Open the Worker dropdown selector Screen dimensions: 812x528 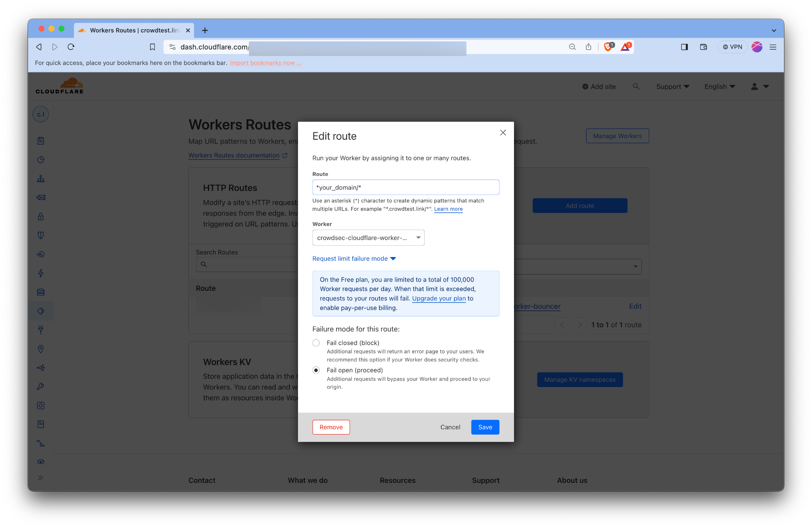pos(367,237)
